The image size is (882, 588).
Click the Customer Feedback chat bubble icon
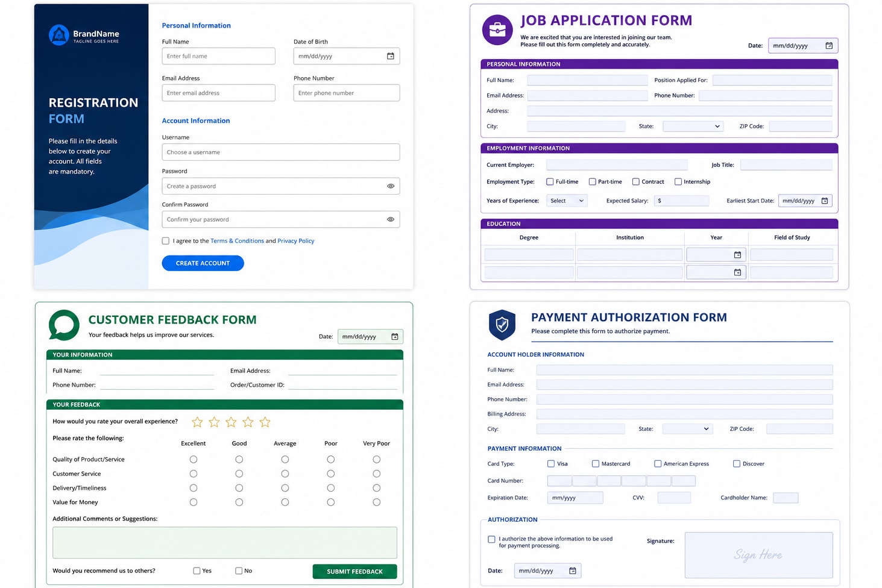click(64, 325)
